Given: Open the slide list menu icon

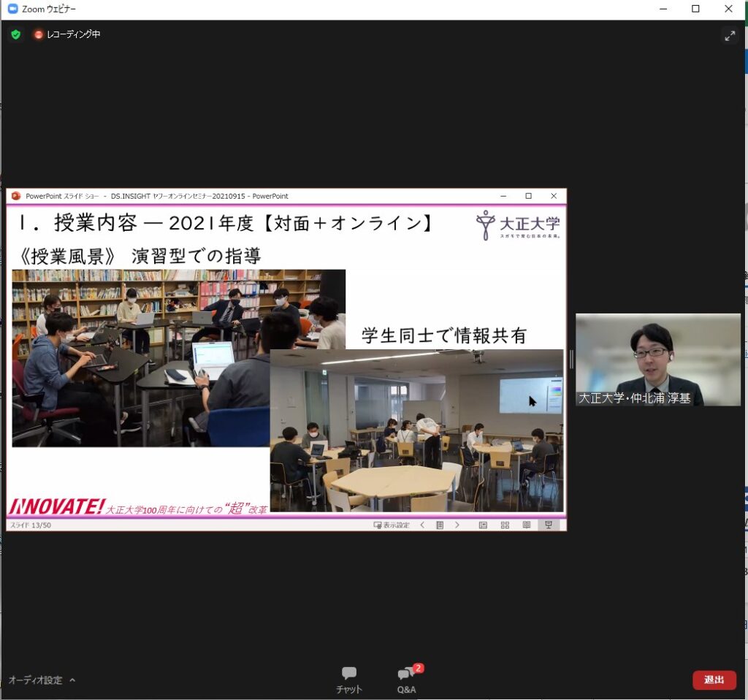Looking at the screenshot, I should click(x=440, y=525).
